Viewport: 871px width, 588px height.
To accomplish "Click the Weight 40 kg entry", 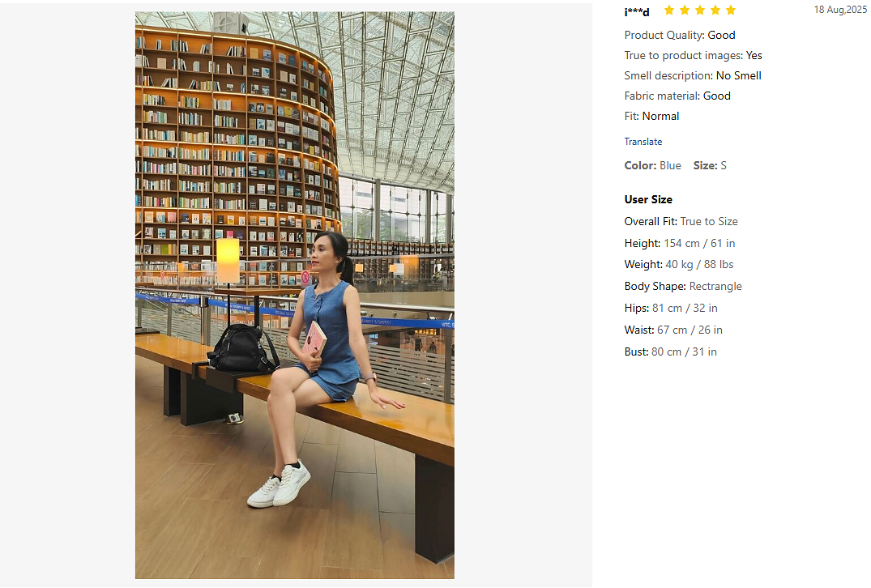I will point(678,264).
